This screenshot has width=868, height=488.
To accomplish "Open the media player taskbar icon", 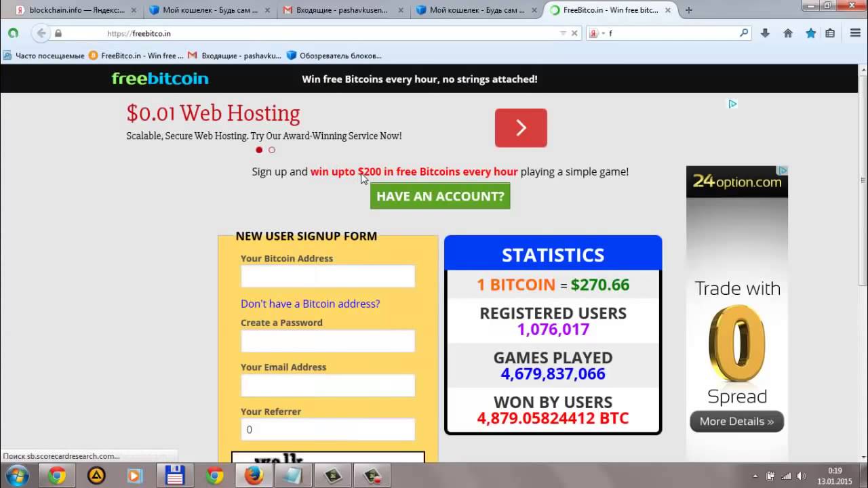I will pos(134,476).
